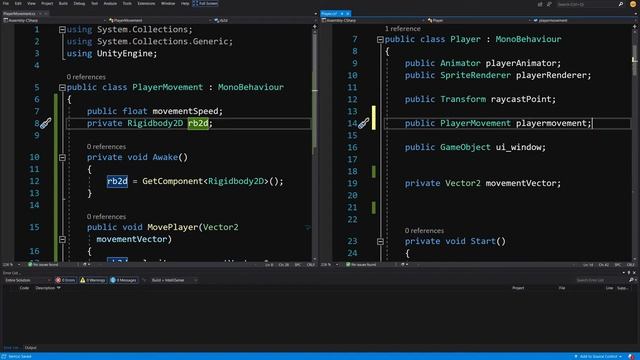Click the Project column header in the Error List
640x360 pixels.
pos(518,288)
